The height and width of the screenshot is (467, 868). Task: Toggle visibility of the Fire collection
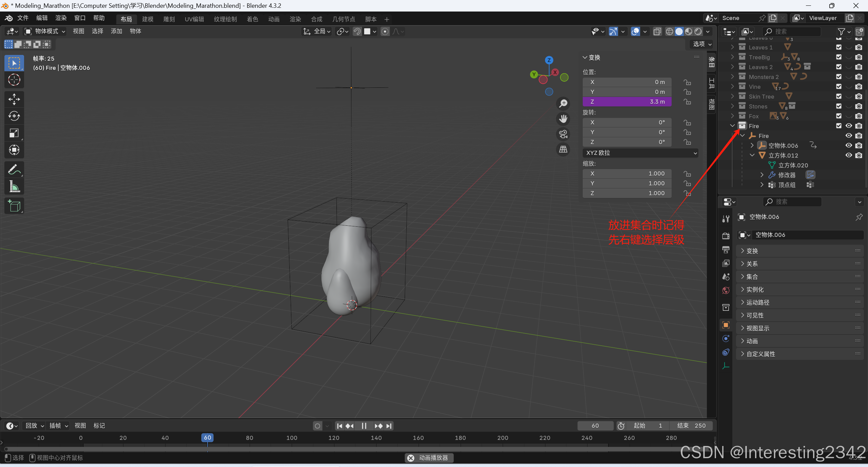[849, 126]
